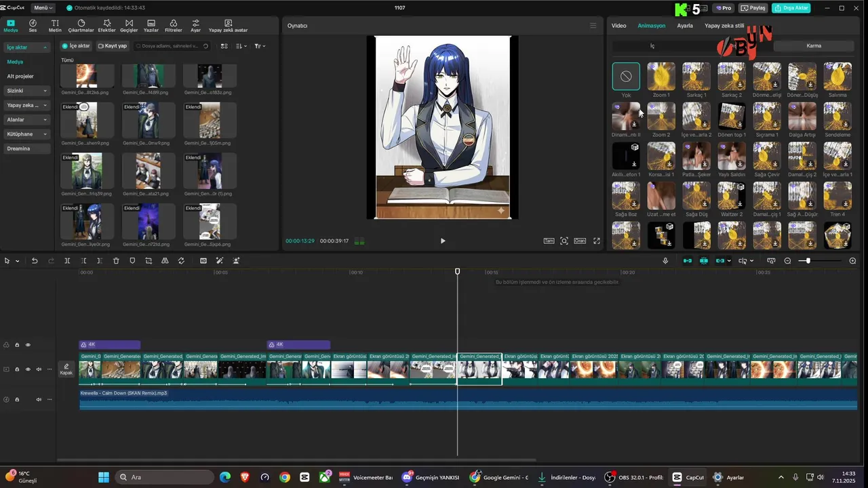868x488 pixels.
Task: Open the Çıkartmalar stickers panel
Action: [81, 26]
